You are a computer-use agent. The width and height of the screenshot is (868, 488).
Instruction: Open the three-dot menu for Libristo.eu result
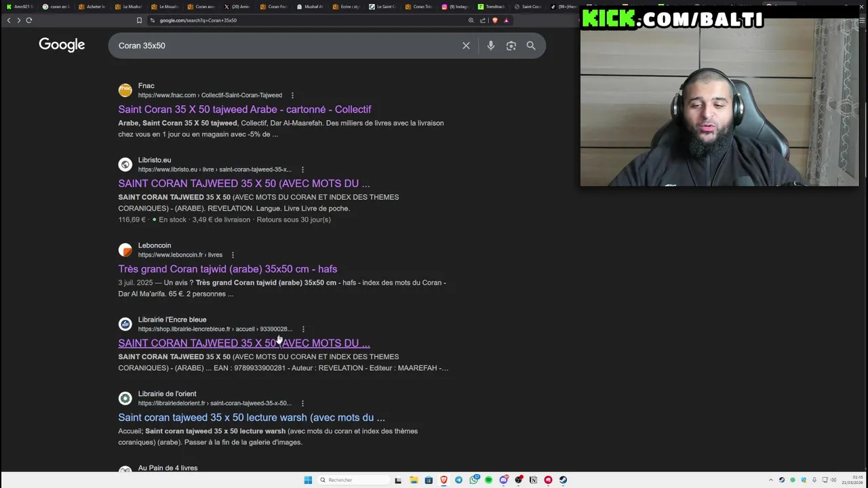302,169
